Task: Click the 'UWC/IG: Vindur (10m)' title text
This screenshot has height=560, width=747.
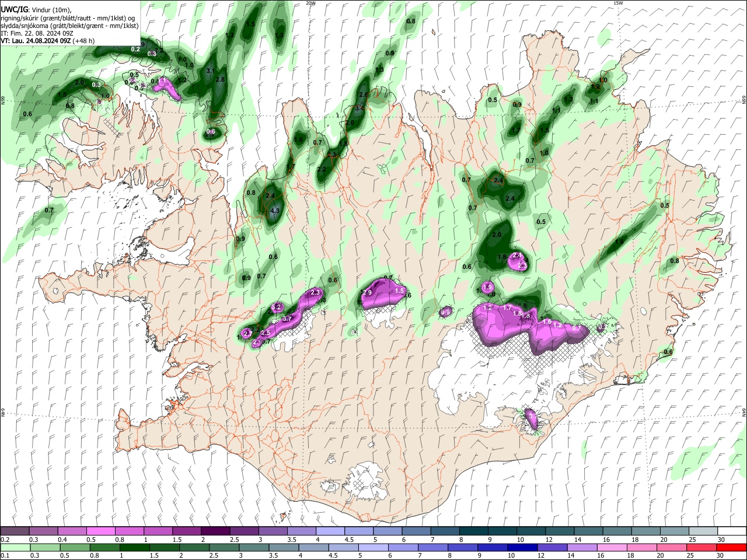Action: [x=36, y=10]
